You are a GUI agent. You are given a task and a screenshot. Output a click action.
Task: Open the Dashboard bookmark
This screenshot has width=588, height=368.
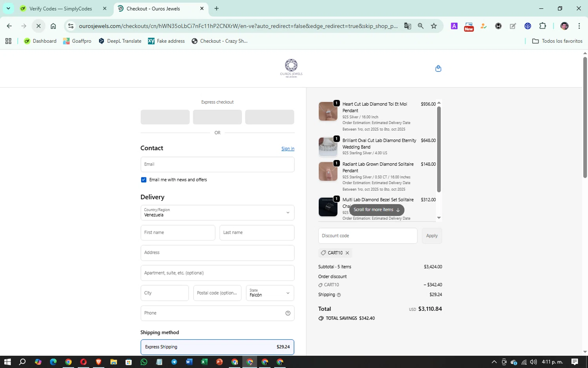[x=40, y=41]
